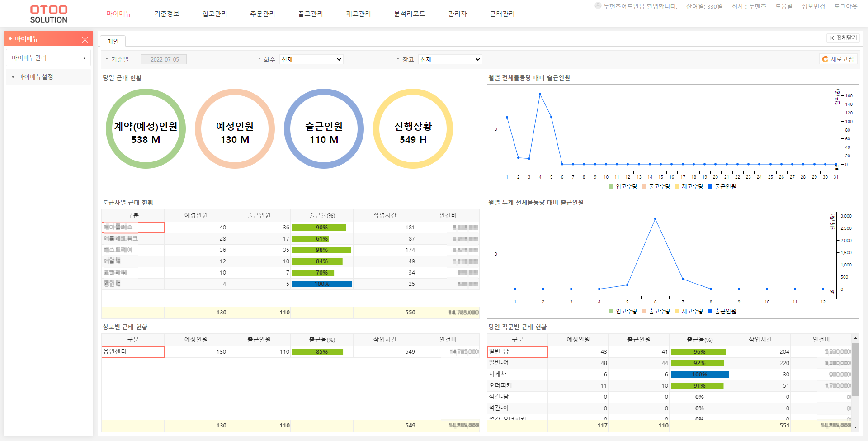Click the 새로고침 refresh button
Viewport: 868px width, 441px height.
(x=838, y=59)
